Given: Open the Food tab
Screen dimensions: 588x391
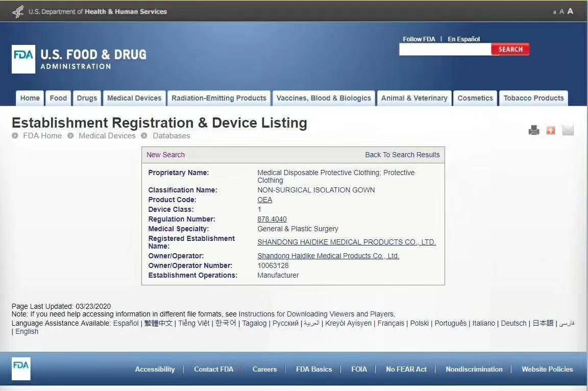Looking at the screenshot, I should 58,98.
